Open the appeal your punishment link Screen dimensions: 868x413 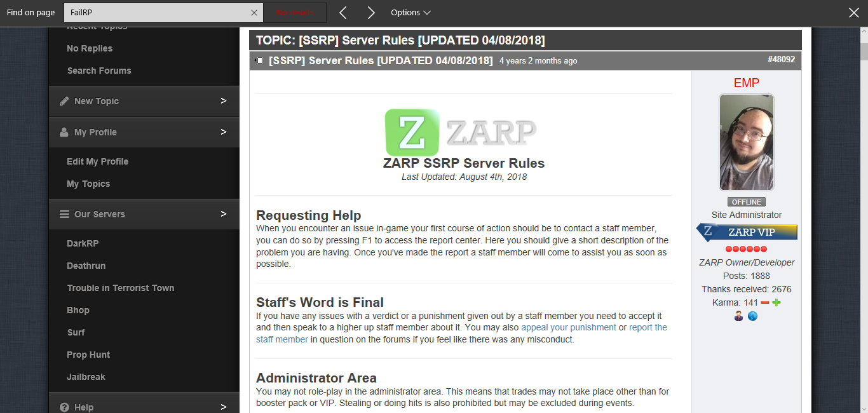pyautogui.click(x=569, y=327)
